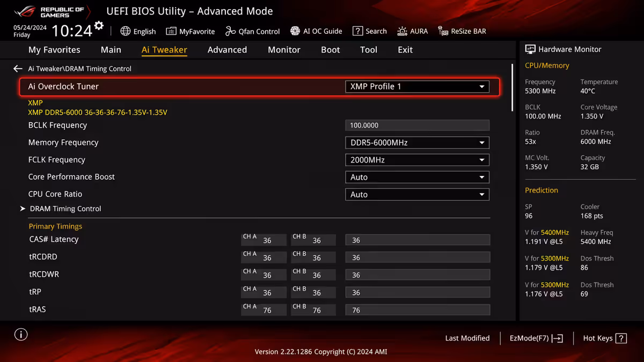
Task: Click the XMP DDR5-6000 profile description text
Action: click(x=98, y=113)
